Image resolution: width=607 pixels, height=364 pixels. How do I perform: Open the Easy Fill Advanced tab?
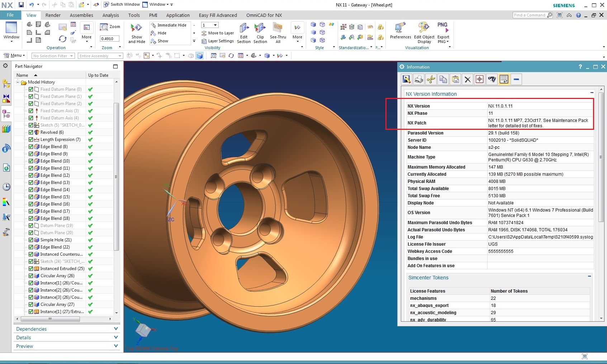(x=218, y=15)
